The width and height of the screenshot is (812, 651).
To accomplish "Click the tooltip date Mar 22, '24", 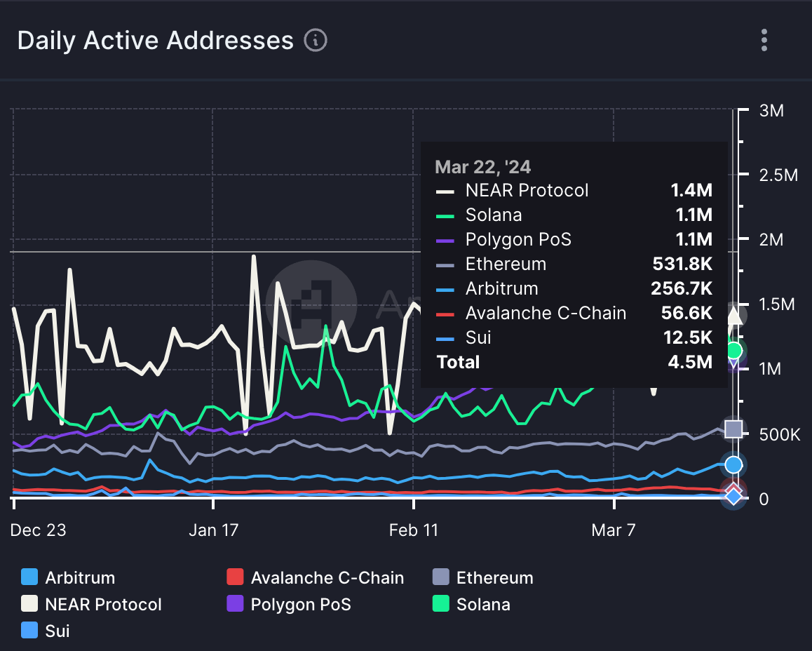I will point(482,167).
